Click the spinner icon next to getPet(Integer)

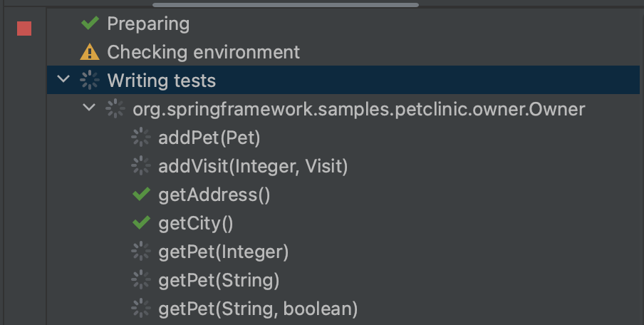coord(141,252)
